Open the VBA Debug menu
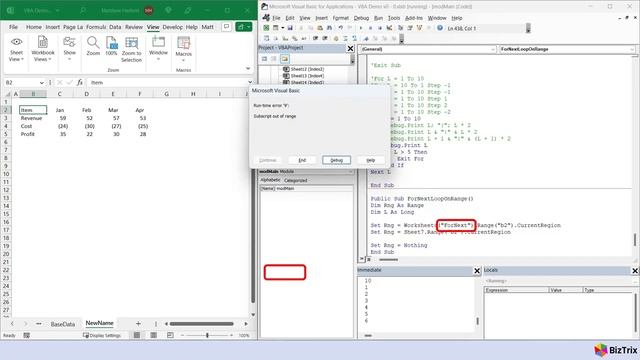The image size is (640, 360). pos(361,18)
